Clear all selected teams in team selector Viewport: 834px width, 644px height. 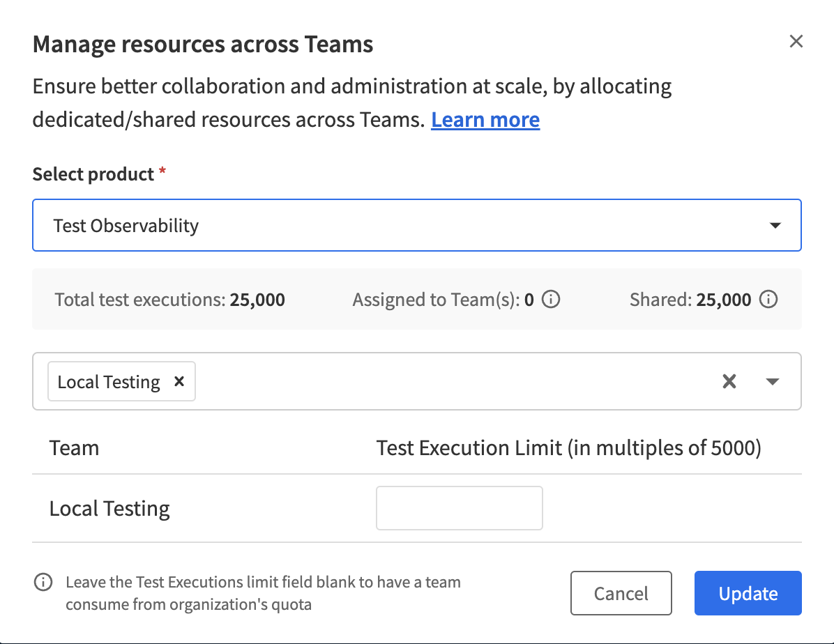click(729, 381)
